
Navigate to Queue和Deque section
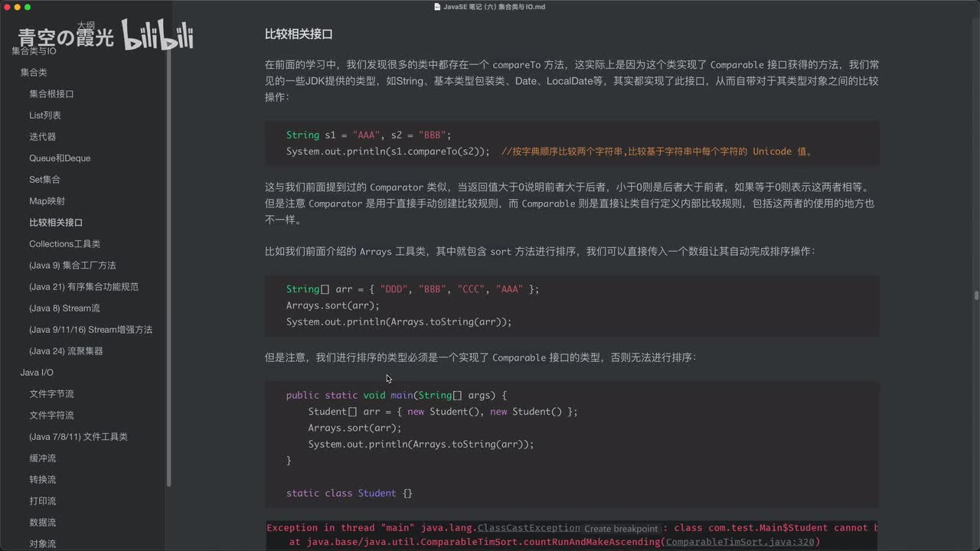pyautogui.click(x=60, y=158)
